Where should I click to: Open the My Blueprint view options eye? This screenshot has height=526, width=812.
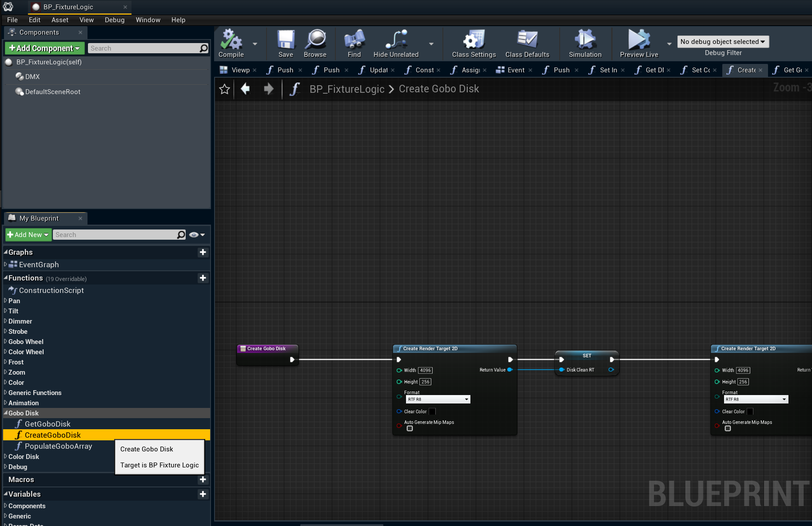pyautogui.click(x=197, y=235)
